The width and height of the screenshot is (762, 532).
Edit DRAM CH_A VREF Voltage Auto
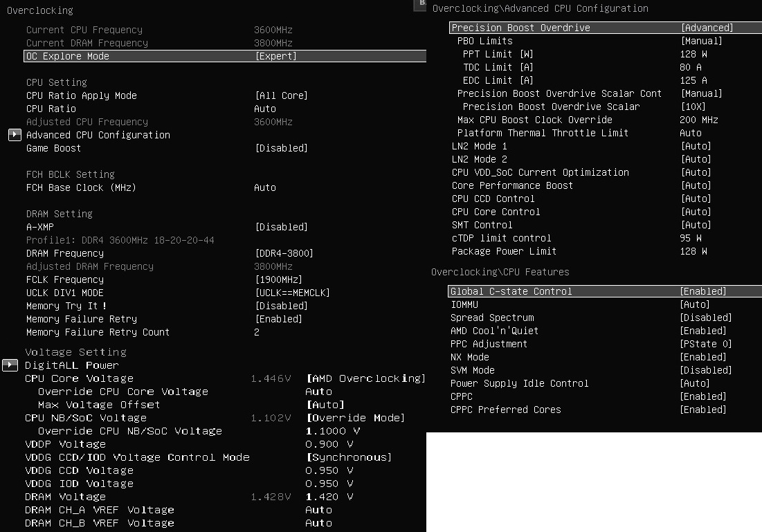click(318, 510)
